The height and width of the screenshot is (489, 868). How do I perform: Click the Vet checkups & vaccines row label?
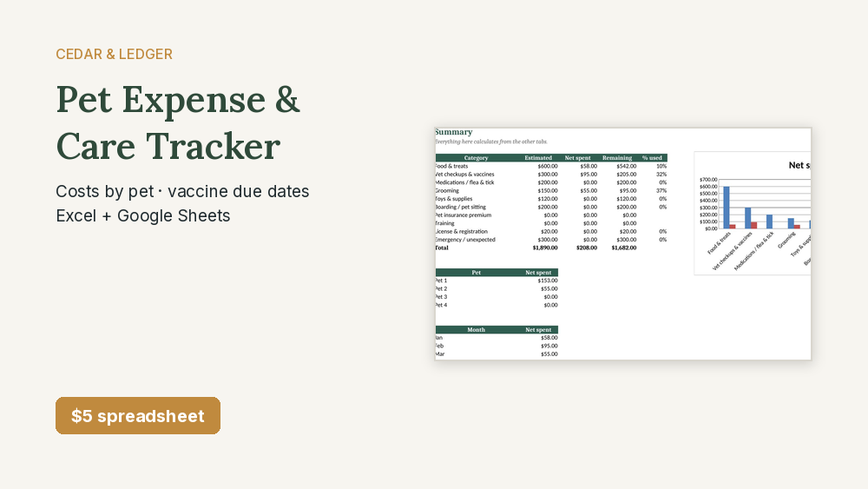(464, 175)
